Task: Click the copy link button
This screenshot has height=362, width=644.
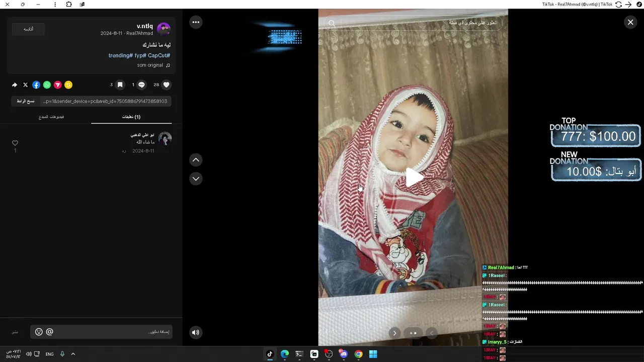Action: pos(26,101)
